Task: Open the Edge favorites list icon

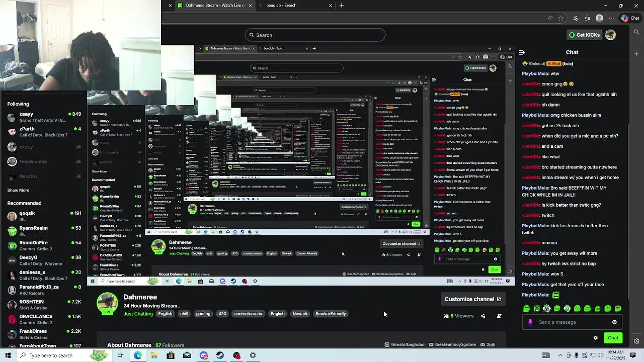Action: (x=587, y=18)
